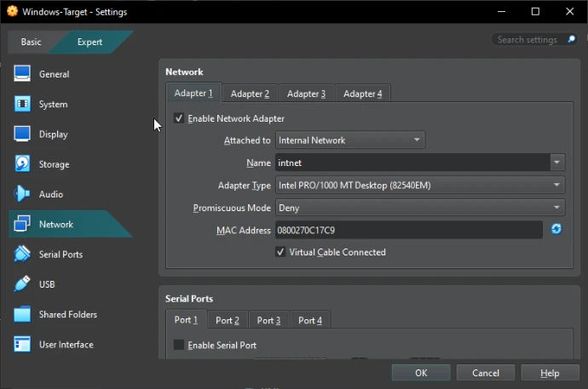Screen dimensions: 588x389
Task: Click the Cancel button
Action: point(486,373)
